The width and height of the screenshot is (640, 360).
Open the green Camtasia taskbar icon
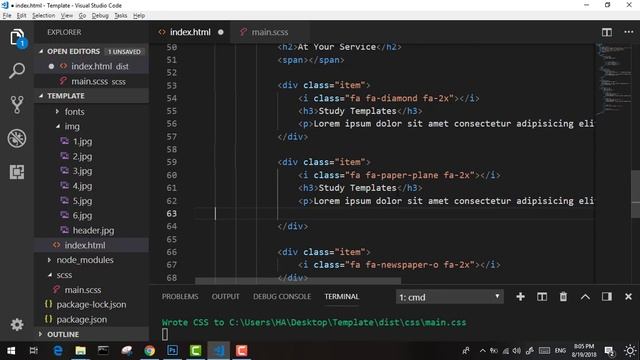point(196,351)
